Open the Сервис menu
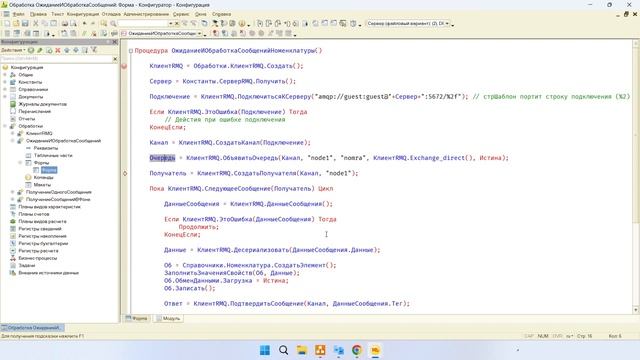640x360 pixels. coord(181,14)
